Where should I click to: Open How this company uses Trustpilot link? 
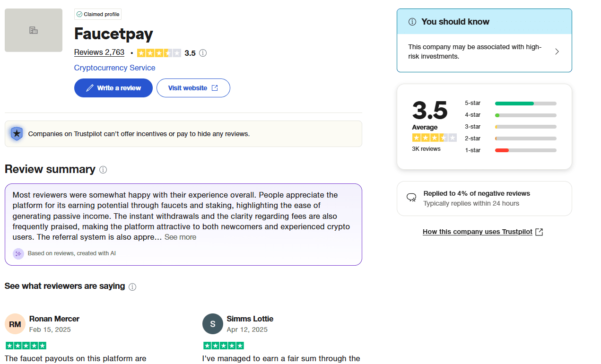click(x=478, y=232)
